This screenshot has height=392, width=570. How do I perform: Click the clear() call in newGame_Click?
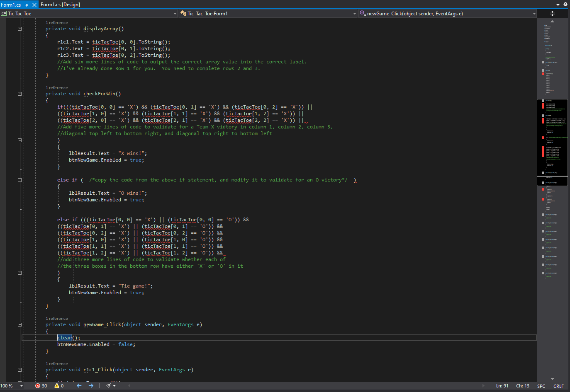coord(68,338)
